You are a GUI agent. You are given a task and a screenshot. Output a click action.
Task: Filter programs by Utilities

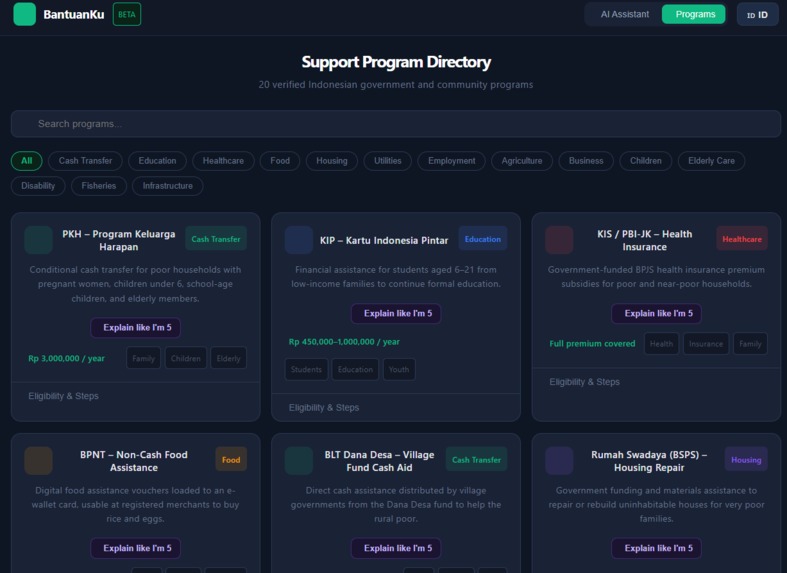[387, 161]
